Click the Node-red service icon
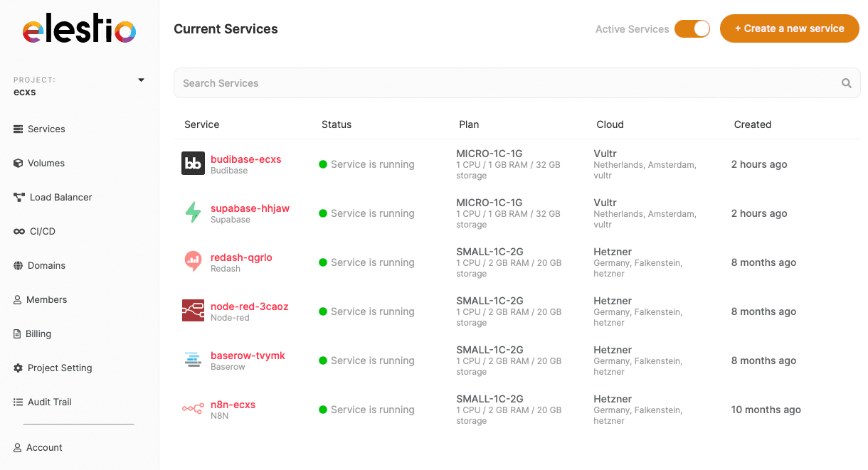 click(x=193, y=311)
